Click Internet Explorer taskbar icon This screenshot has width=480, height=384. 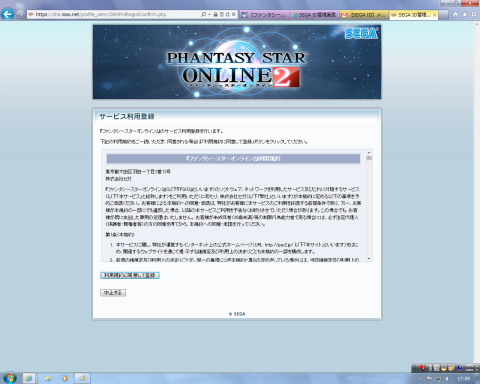click(x=29, y=378)
